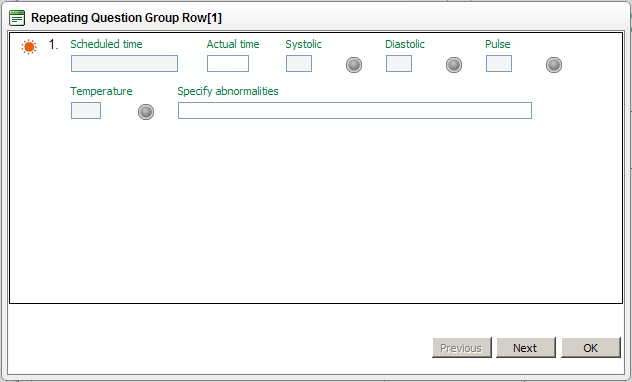Click the Actual time label
The height and width of the screenshot is (382, 632).
pos(233,44)
